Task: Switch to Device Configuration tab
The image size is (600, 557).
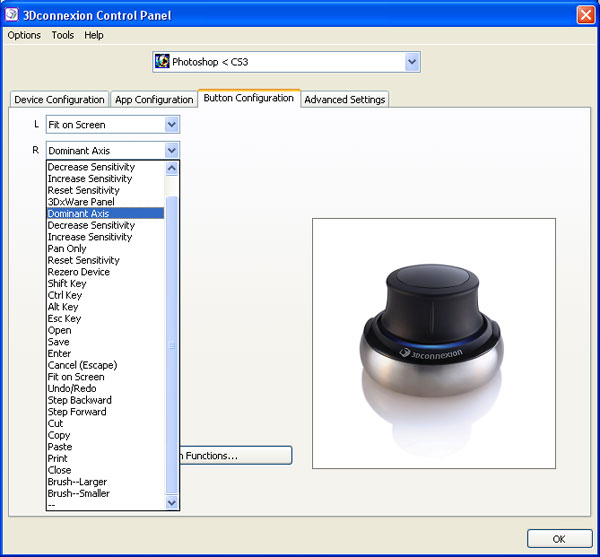Action: click(x=59, y=99)
